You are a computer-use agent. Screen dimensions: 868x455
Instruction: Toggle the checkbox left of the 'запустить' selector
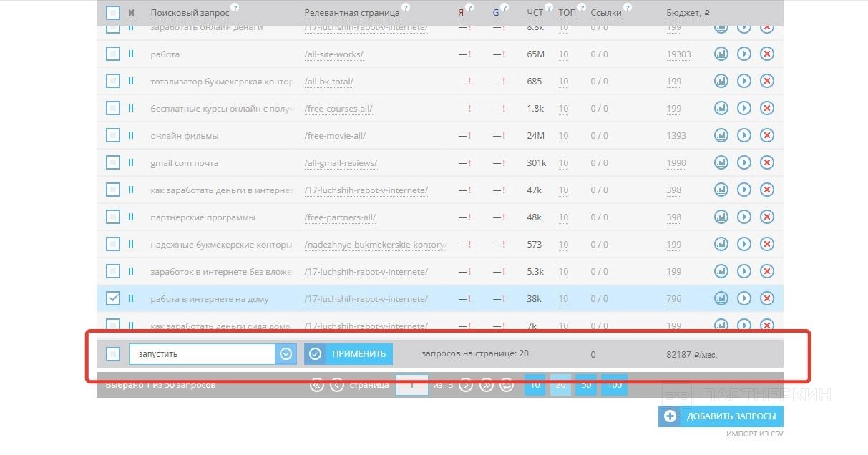click(x=113, y=353)
